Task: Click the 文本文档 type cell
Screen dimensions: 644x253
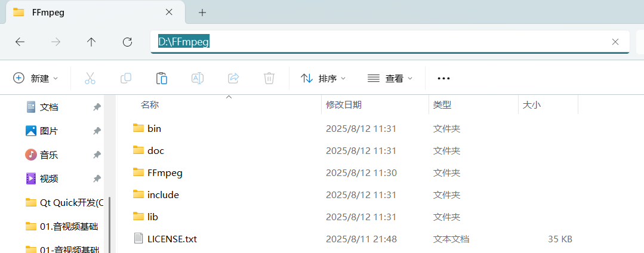Action: 451,239
